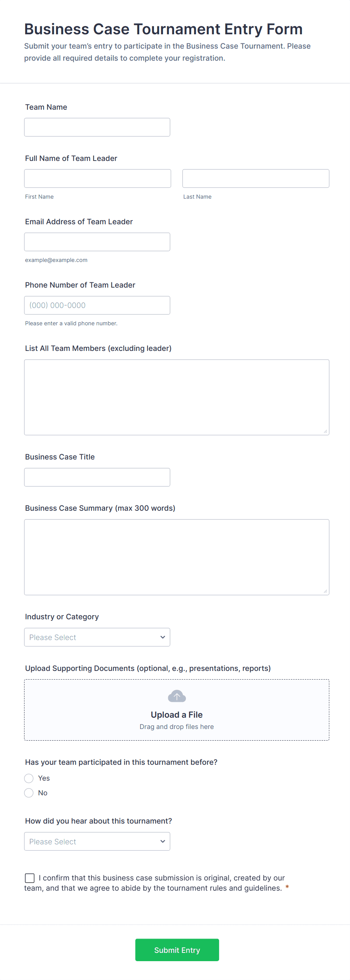This screenshot has height=980, width=350.
Task: Focus the Team Name field
Action: pyautogui.click(x=97, y=127)
